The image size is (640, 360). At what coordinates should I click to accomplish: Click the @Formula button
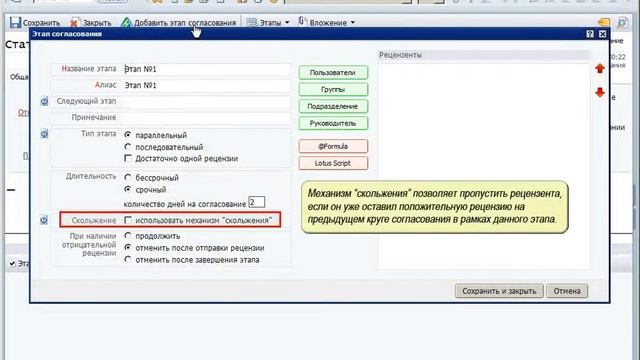click(x=333, y=146)
